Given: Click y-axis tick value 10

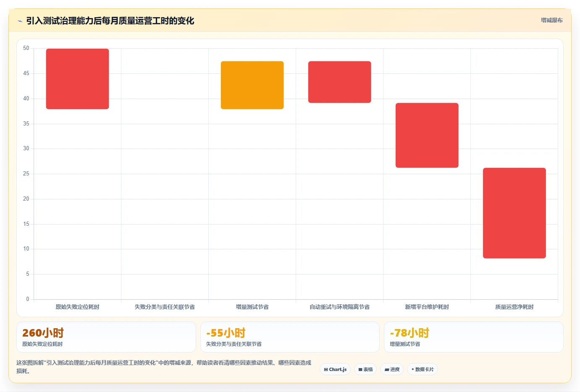Looking at the screenshot, I should [x=26, y=249].
